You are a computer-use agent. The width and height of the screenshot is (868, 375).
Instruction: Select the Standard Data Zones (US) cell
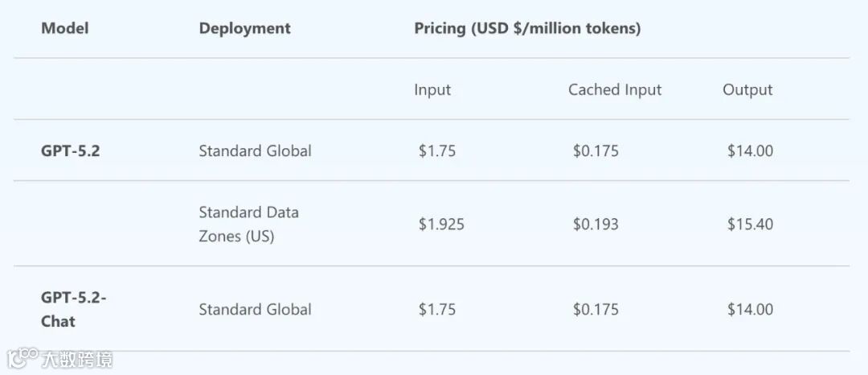pyautogui.click(x=248, y=225)
